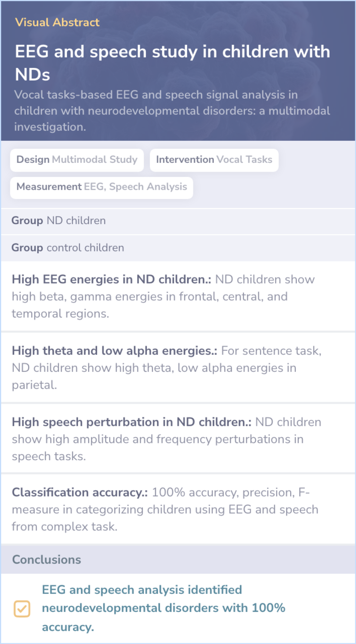The image size is (356, 644).
Task: Open the Group control children row
Action: [x=178, y=248]
